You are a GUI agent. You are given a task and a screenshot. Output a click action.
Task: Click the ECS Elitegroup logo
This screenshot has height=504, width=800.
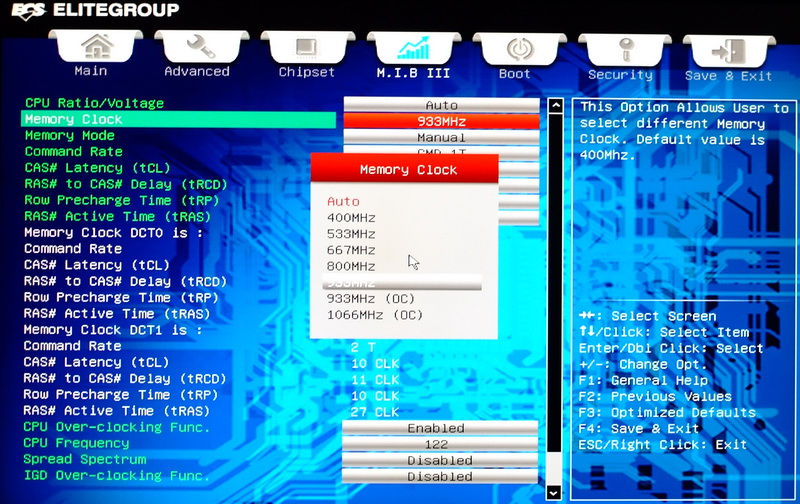[x=95, y=11]
